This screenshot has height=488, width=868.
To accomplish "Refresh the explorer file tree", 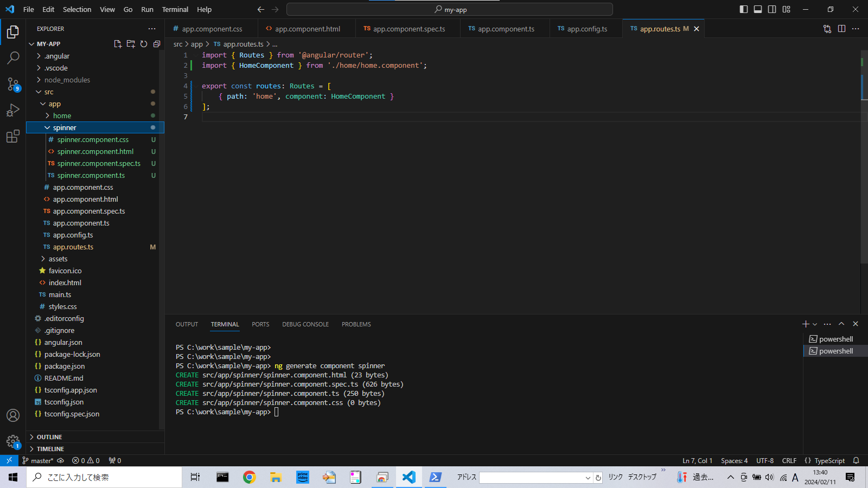I will click(144, 44).
